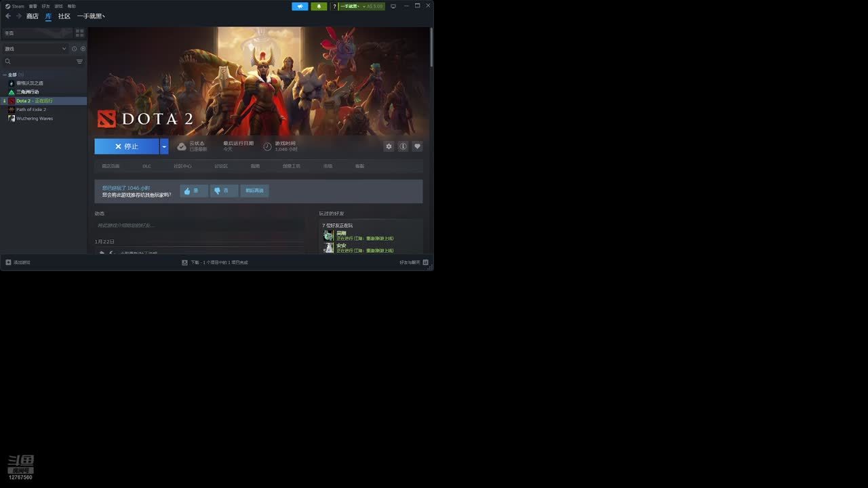Screen dimensions: 868x488
Task: Click the blue announcements megaphone icon
Action: (x=300, y=6)
